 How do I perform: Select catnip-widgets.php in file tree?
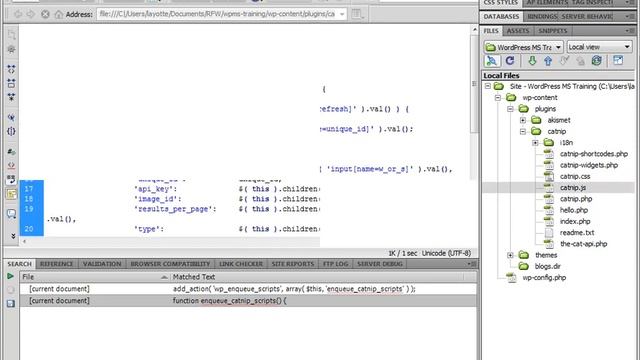pyautogui.click(x=589, y=165)
